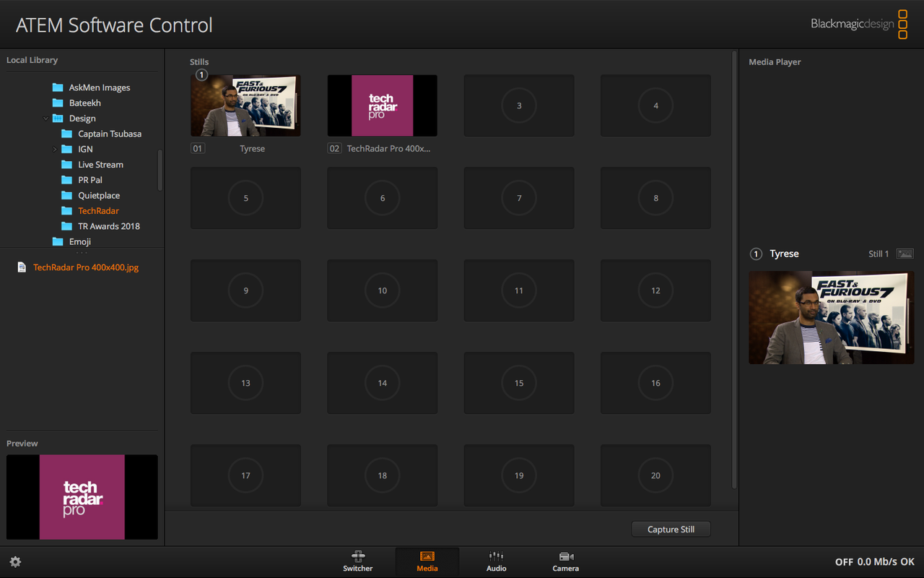This screenshot has height=578, width=924.
Task: Click the Media Player Tyrese preview image
Action: (x=832, y=317)
